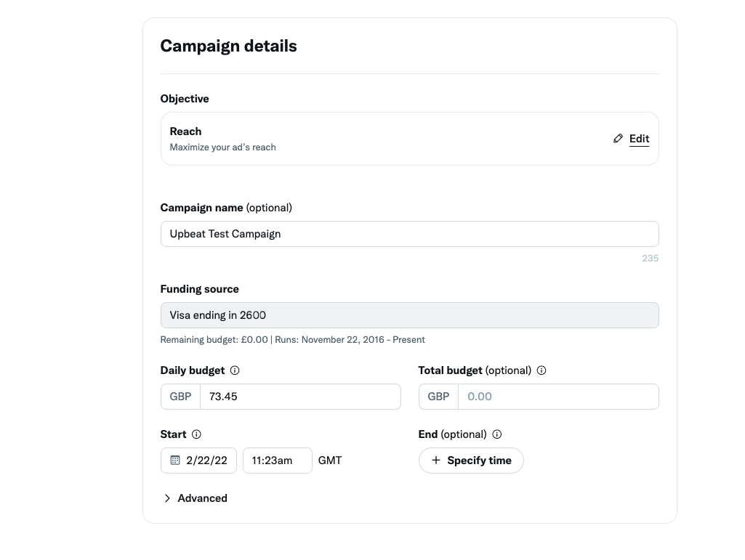
Task: Open the Total budget info icon
Action: tap(541, 370)
